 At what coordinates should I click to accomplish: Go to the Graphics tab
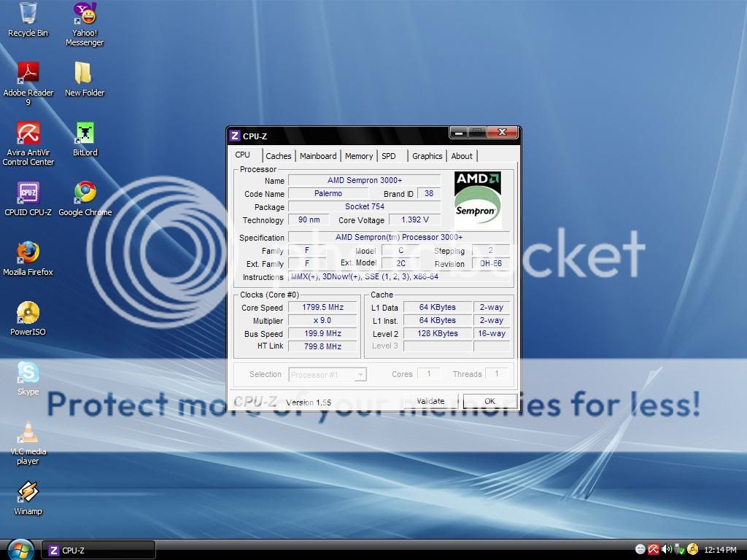pos(427,156)
